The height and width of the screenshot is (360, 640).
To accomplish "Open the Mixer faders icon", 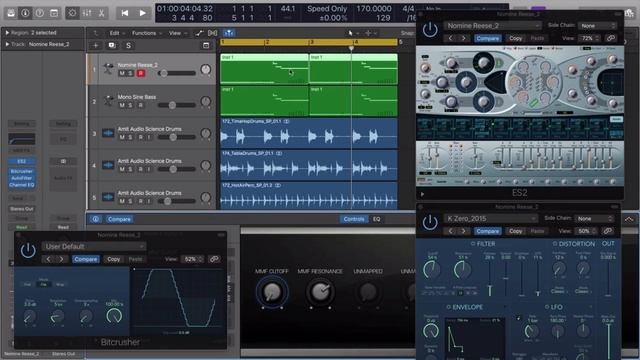I will tap(87, 13).
